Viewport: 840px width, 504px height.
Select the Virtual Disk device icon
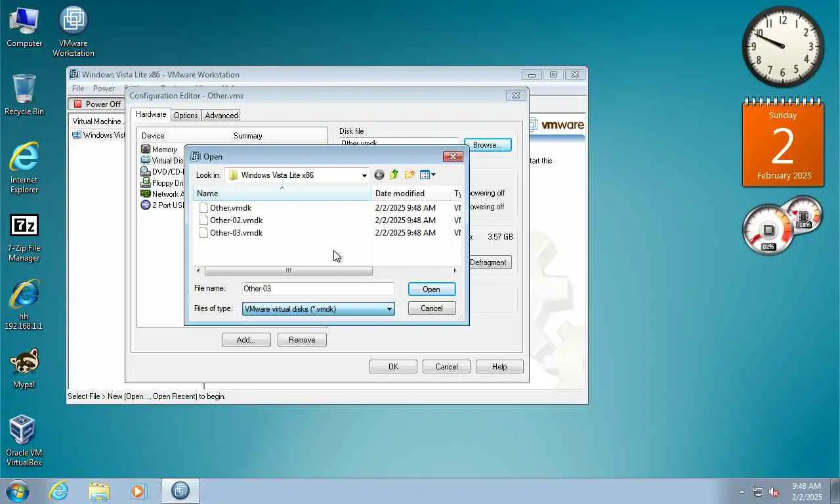(x=146, y=161)
